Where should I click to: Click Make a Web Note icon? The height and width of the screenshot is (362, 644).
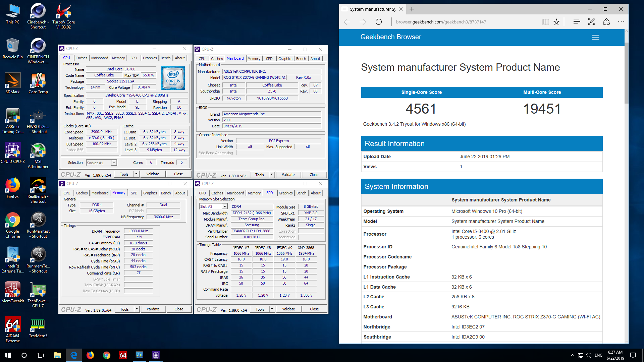pyautogui.click(x=591, y=22)
